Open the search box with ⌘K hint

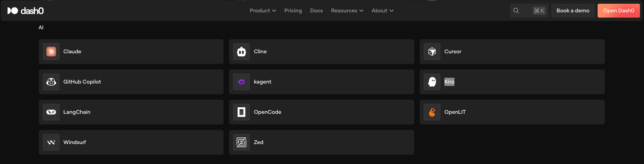[529, 11]
